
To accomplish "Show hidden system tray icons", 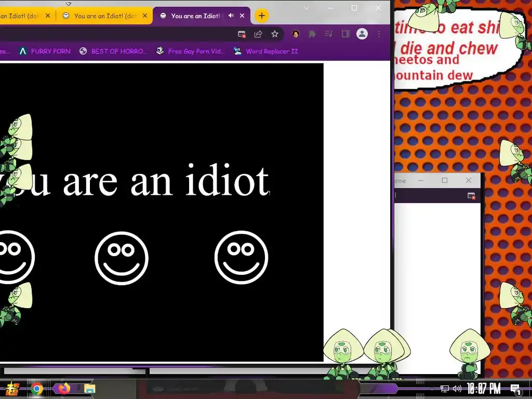I will click(x=432, y=389).
